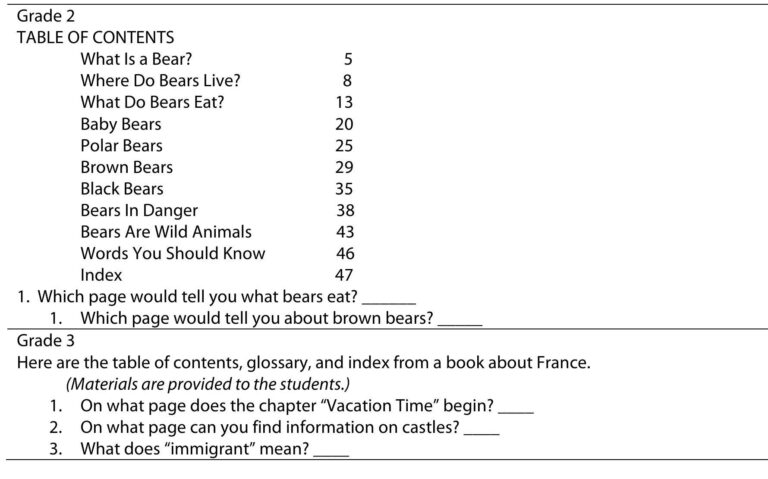Click the 'Grade 2' heading
The height and width of the screenshot is (479, 768).
(46, 16)
